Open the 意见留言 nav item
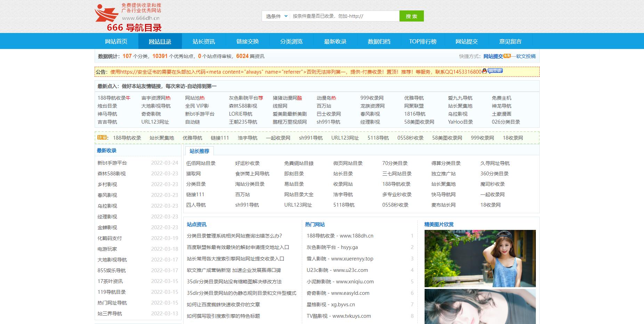This screenshot has width=644, height=324. 510,41
